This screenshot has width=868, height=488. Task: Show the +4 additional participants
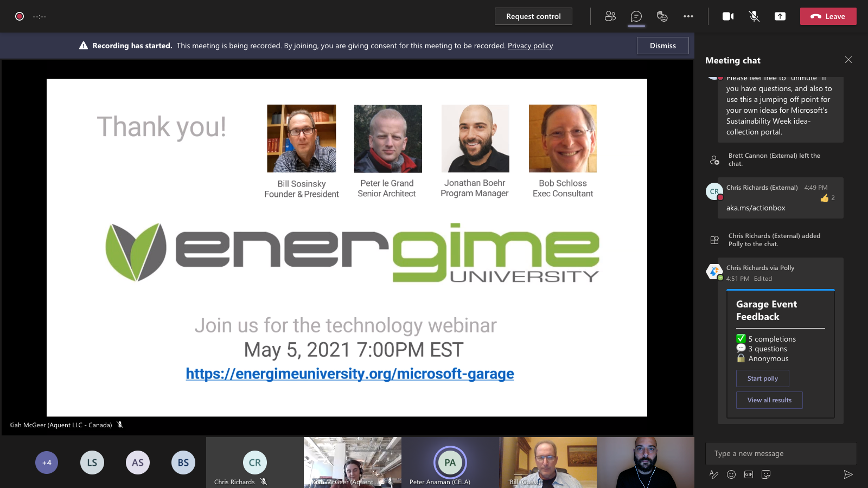47,463
